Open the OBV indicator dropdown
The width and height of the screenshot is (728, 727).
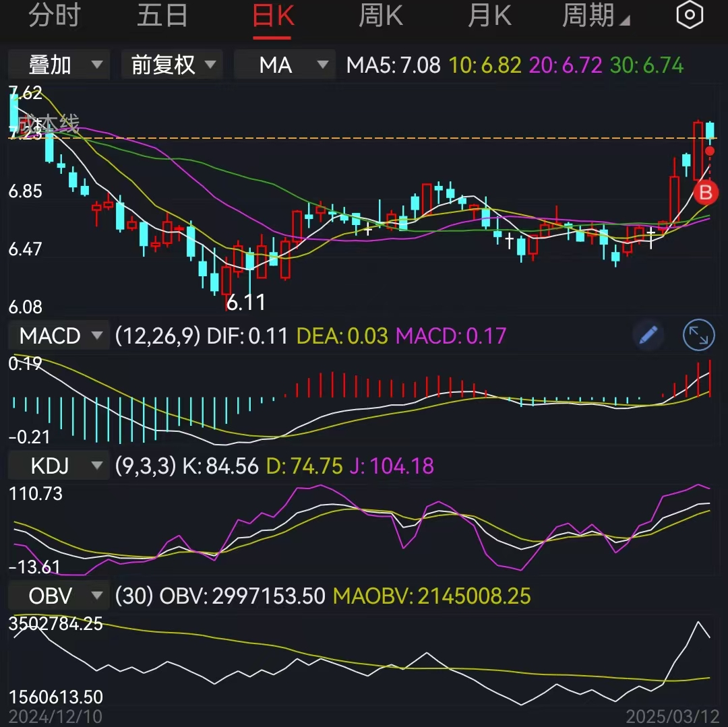(x=58, y=596)
